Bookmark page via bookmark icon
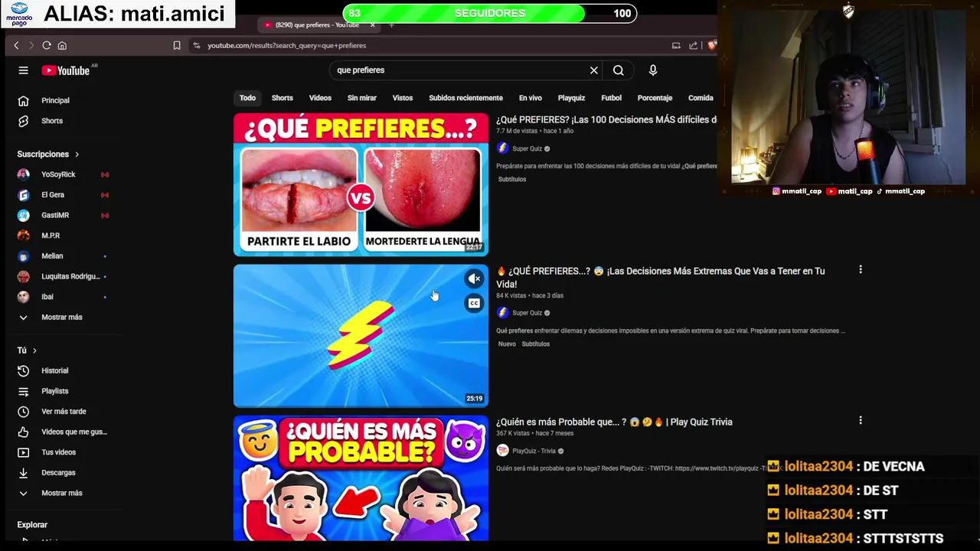 click(x=177, y=46)
